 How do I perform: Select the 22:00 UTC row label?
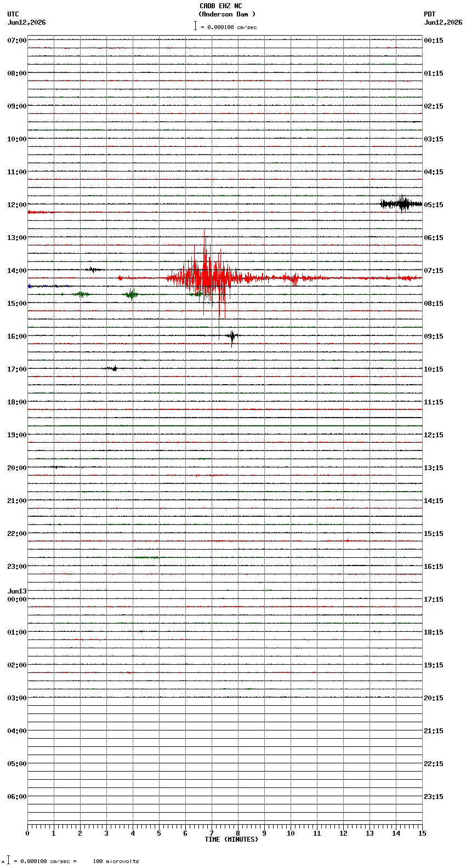[x=17, y=534]
